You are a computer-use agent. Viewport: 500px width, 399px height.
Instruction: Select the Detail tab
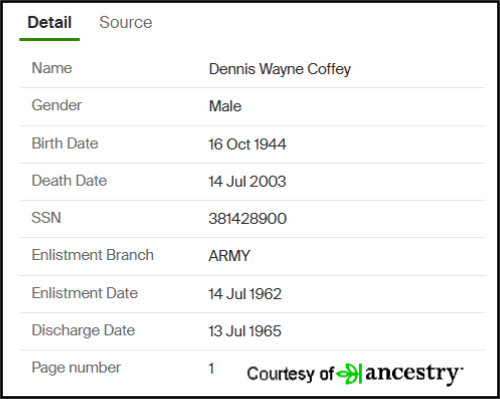point(50,23)
